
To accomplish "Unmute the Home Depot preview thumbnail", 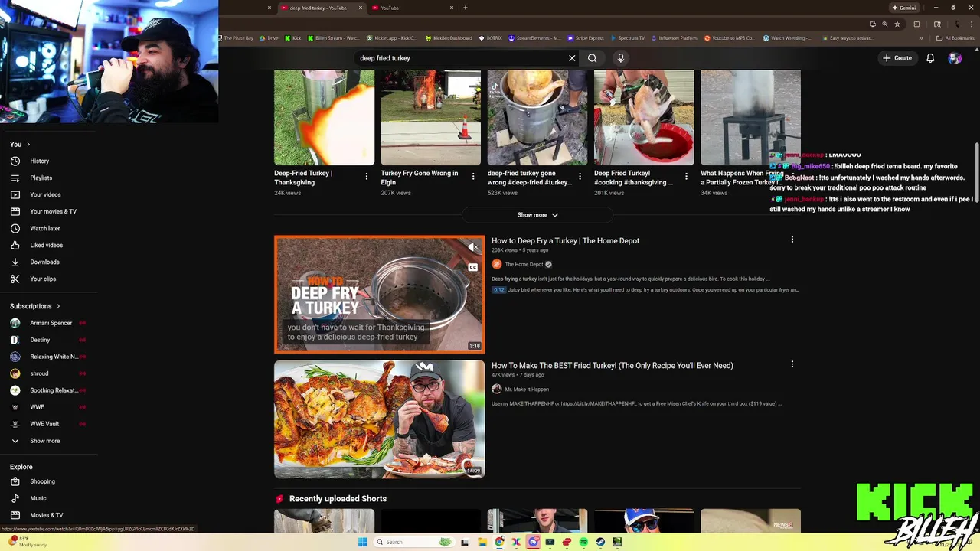I will click(473, 247).
